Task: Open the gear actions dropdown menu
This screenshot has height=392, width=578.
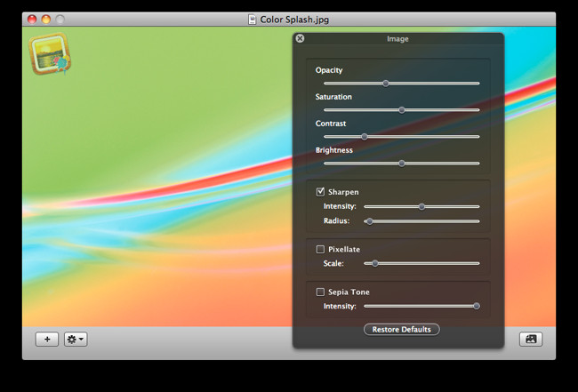Action: click(x=76, y=339)
